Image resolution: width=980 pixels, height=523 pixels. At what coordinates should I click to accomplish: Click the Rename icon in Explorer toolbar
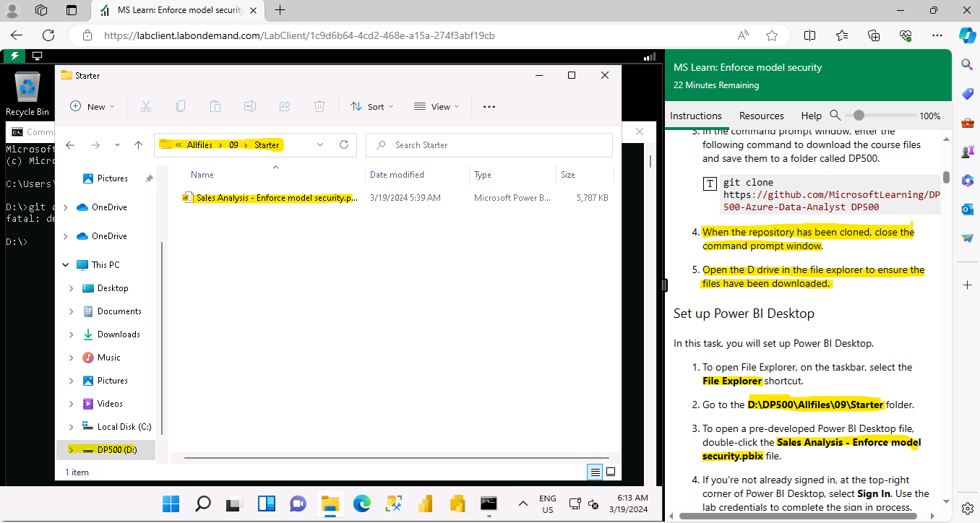point(250,106)
